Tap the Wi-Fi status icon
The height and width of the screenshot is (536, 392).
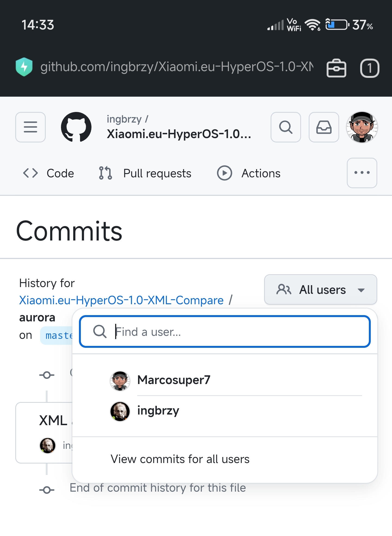313,25
